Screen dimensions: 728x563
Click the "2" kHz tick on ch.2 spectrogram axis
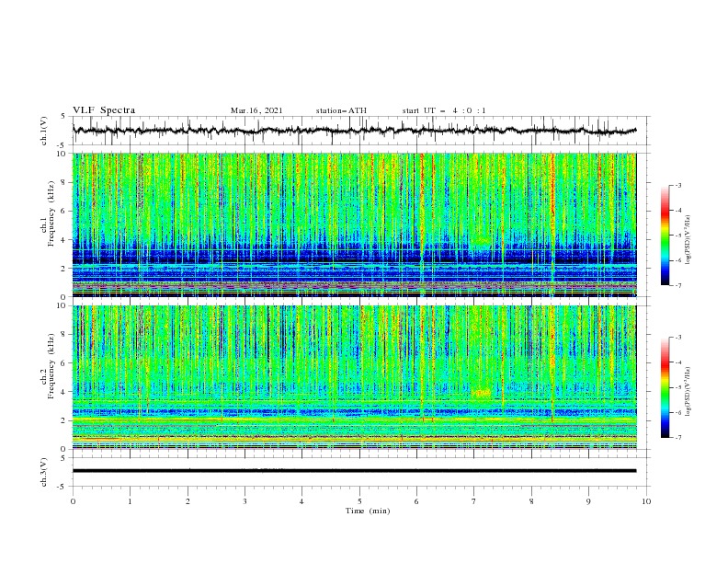(x=64, y=420)
